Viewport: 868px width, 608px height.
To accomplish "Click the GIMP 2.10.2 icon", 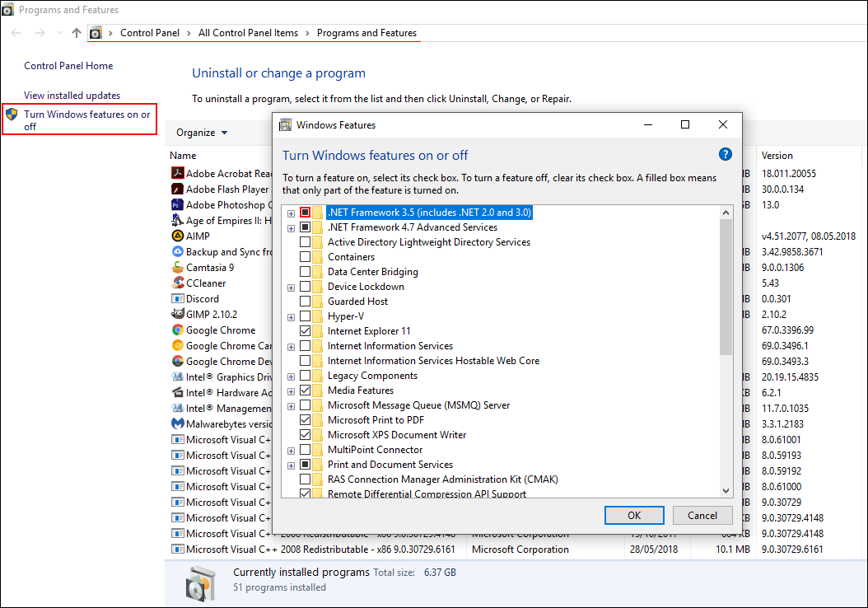I will pos(177,314).
